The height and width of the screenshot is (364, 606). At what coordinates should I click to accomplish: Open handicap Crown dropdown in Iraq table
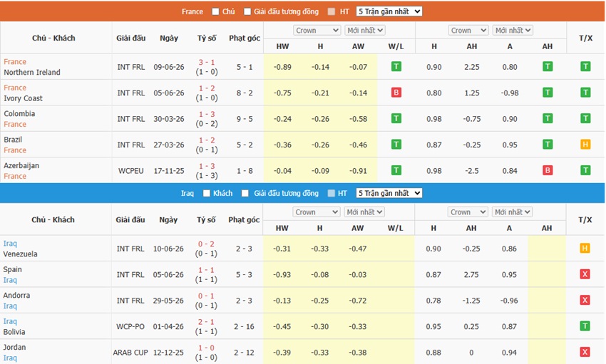click(468, 212)
